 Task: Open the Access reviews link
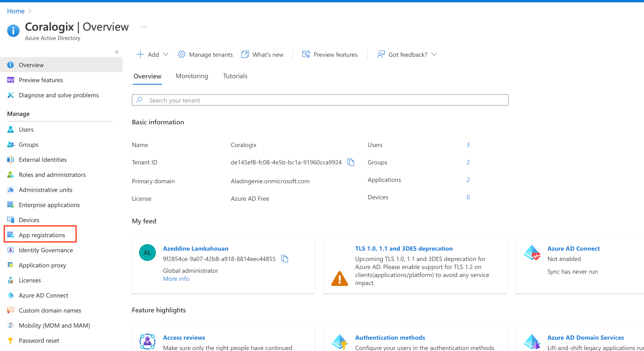point(184,337)
